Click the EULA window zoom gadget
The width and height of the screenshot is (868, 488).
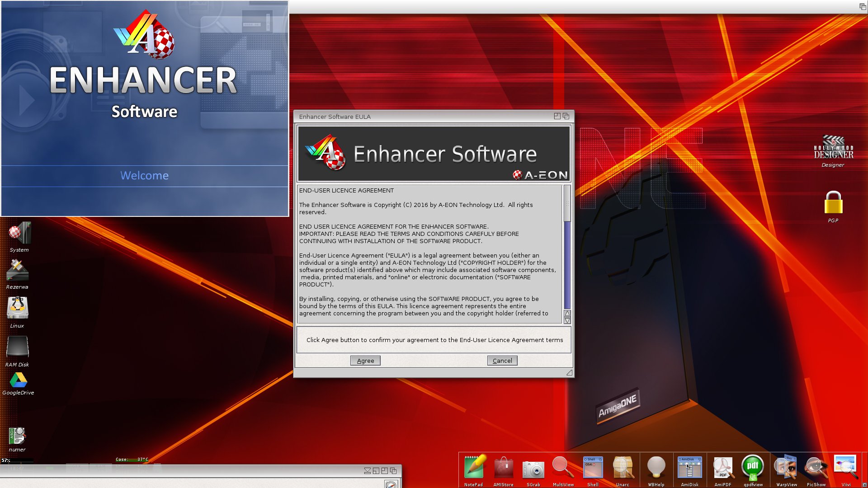[557, 116]
